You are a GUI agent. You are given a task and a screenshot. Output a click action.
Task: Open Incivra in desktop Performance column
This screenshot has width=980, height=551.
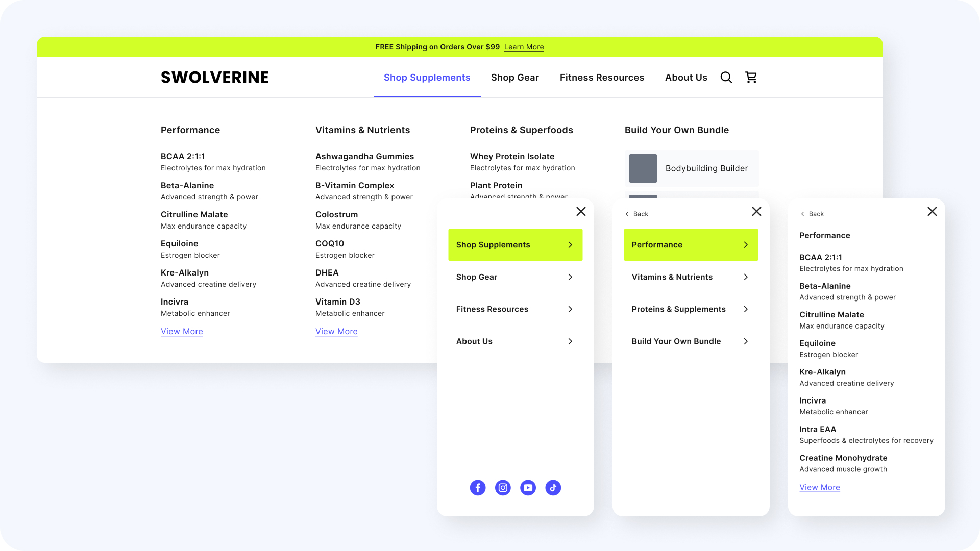coord(195,307)
